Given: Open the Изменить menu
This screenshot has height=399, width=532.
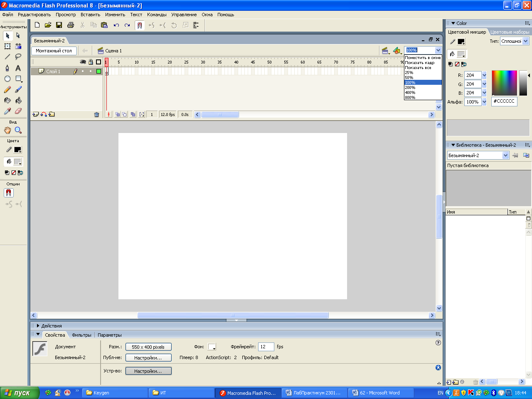Looking at the screenshot, I should (x=115, y=15).
